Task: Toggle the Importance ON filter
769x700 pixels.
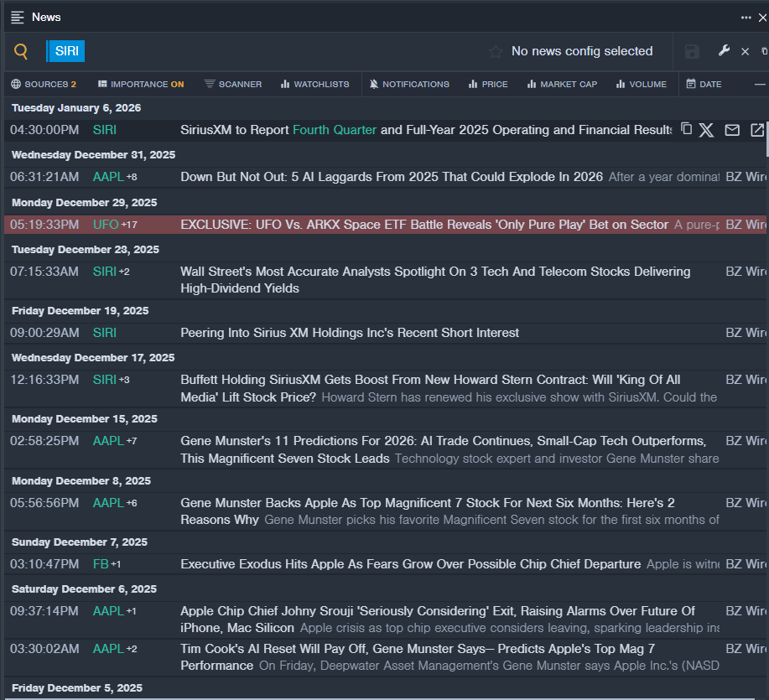Action: point(140,84)
